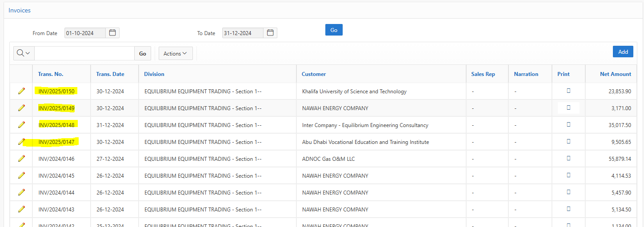Screen dimensions: 644x227
Task: Focus the report search text field
Action: click(x=84, y=53)
